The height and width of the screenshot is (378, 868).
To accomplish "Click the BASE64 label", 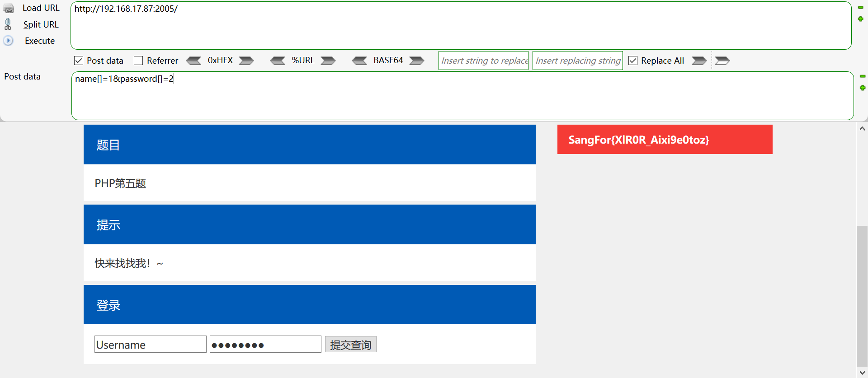I will (x=388, y=61).
